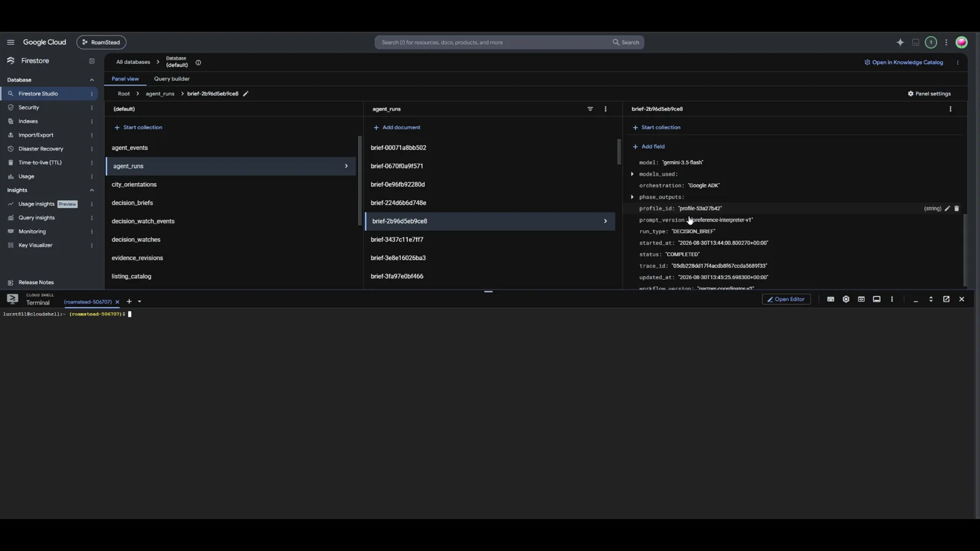Open the user account avatar

(x=961, y=42)
